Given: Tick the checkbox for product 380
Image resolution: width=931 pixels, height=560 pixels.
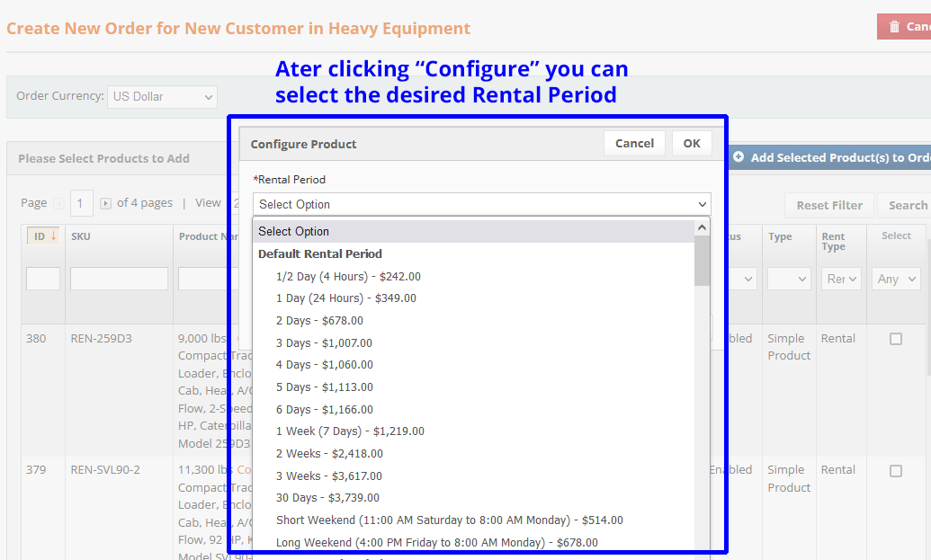Looking at the screenshot, I should [895, 339].
